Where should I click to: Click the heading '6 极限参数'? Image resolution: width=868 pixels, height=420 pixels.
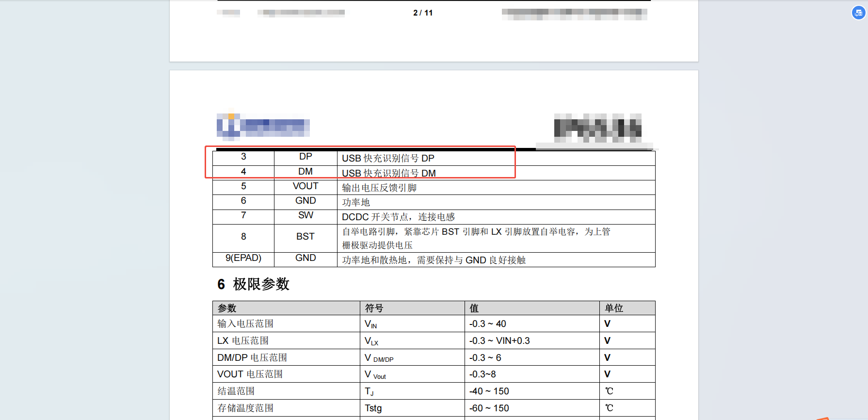(x=253, y=284)
